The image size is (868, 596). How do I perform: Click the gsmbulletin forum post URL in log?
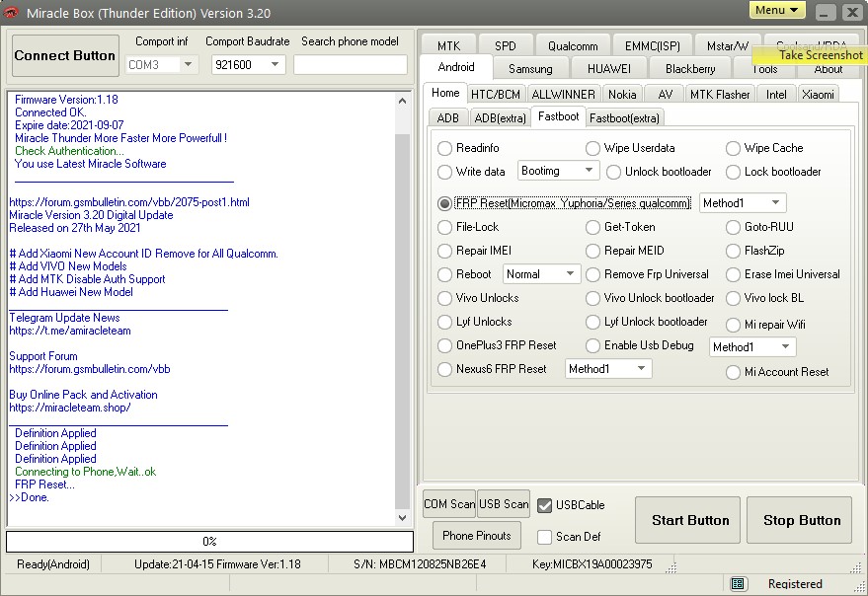tap(129, 202)
